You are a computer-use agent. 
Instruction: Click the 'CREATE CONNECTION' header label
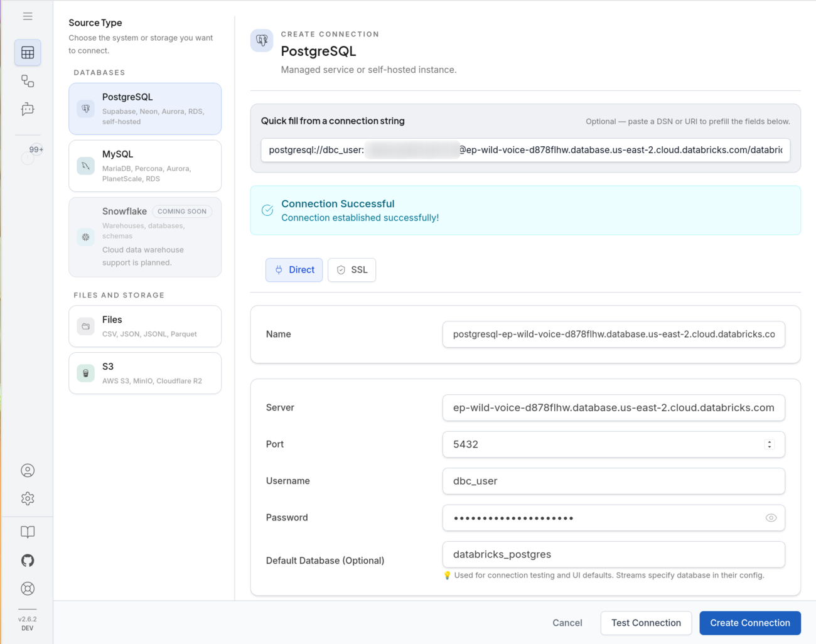330,35
